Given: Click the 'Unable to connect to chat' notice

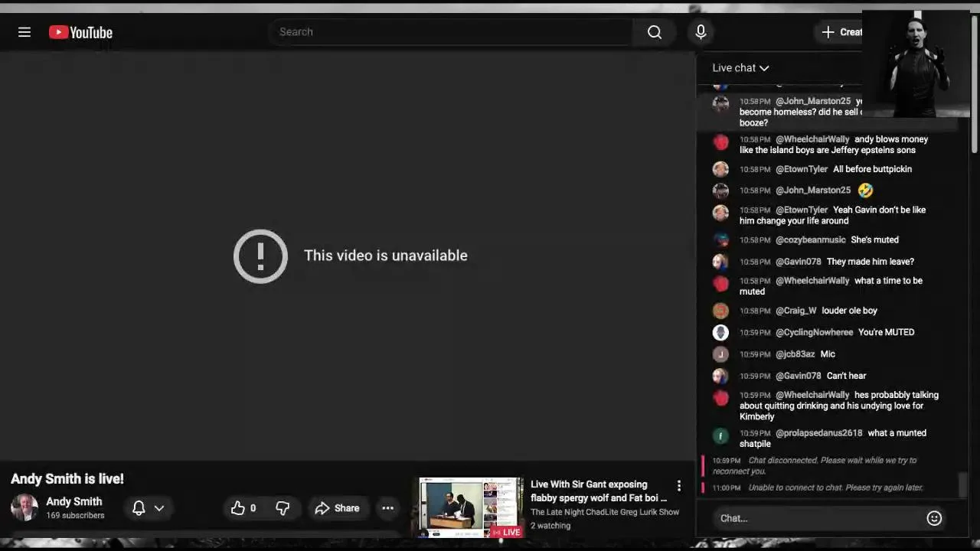Looking at the screenshot, I should (835, 487).
